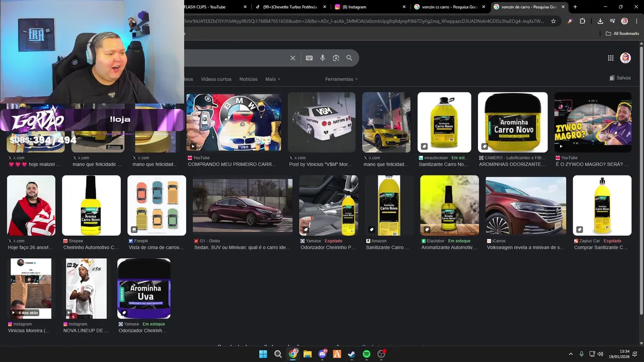This screenshot has width=644, height=362.
Task: Open the on-screen keyboard input tool
Action: (309, 58)
